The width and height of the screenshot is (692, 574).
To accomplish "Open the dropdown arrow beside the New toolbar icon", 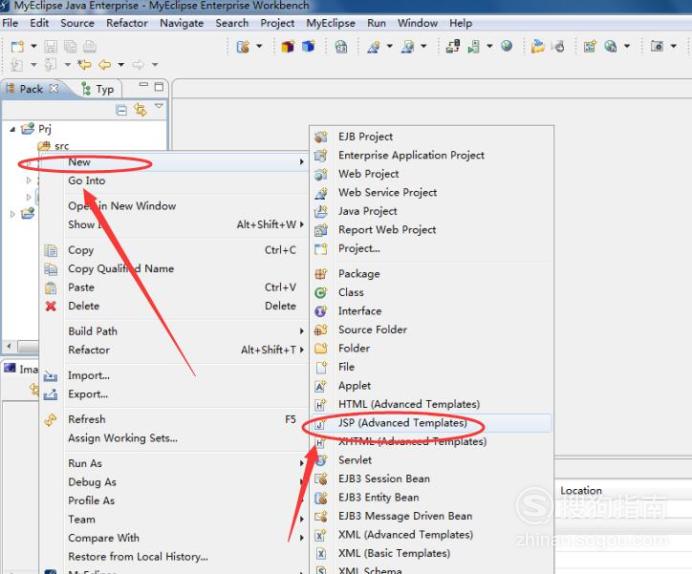I will click(x=34, y=46).
